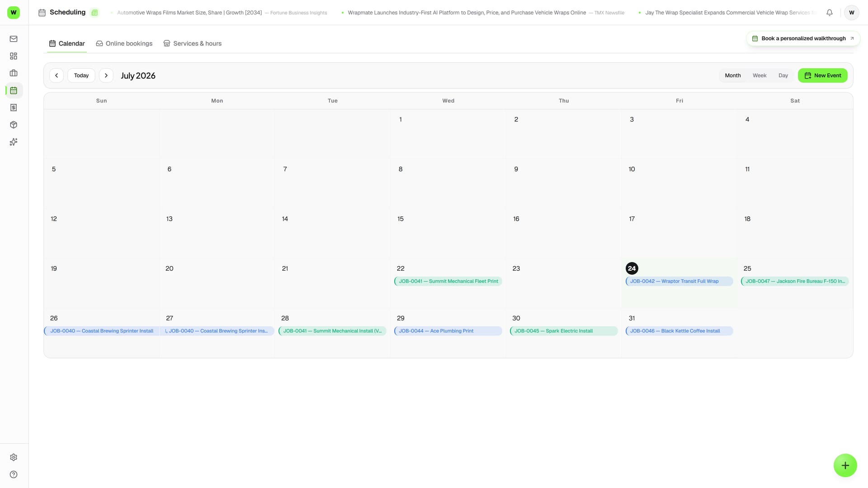Click the Sun column header
Viewport: 868px width, 488px height.
tap(102, 101)
